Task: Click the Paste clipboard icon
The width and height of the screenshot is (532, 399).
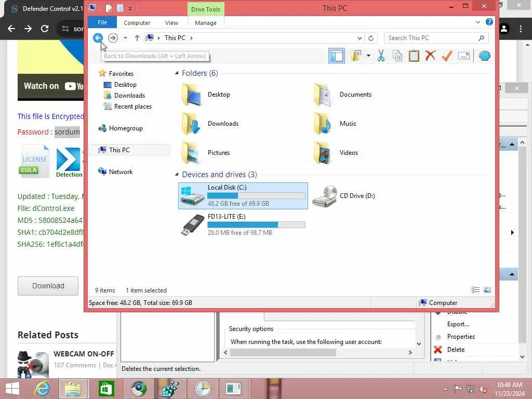Action: tap(414, 56)
